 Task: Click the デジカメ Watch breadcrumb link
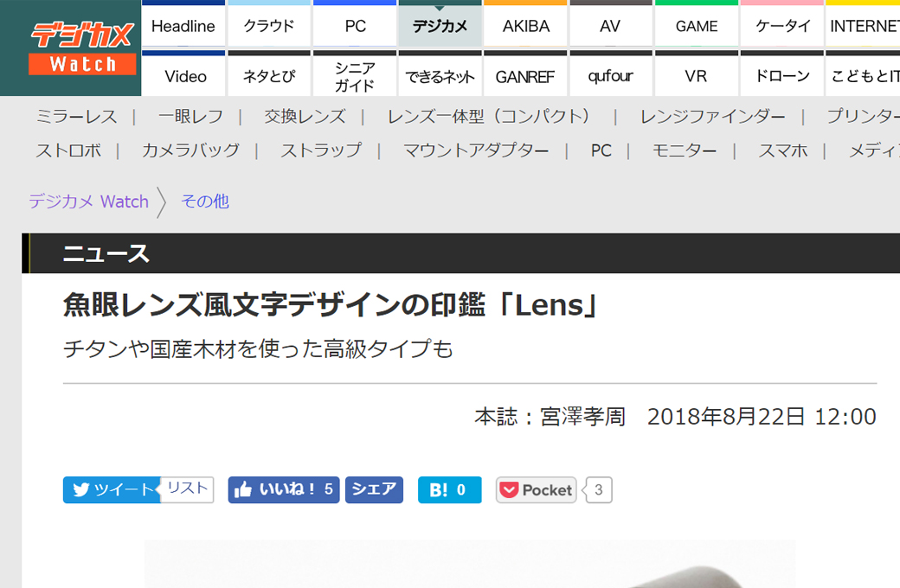coord(88,201)
